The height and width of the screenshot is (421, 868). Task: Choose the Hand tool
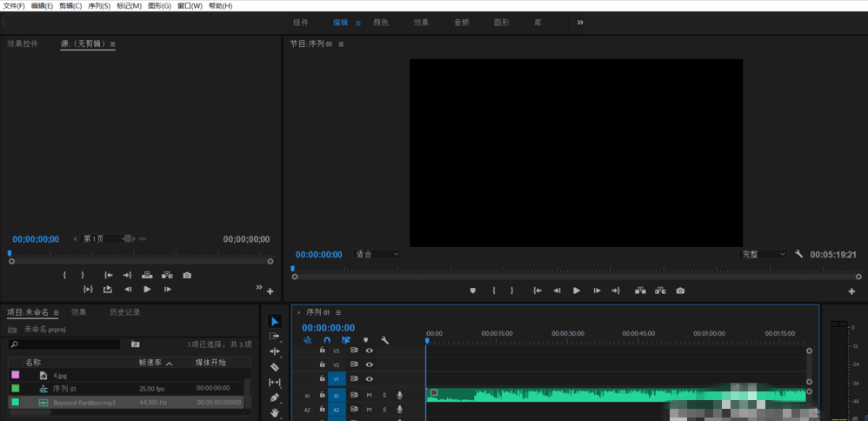pos(275,413)
